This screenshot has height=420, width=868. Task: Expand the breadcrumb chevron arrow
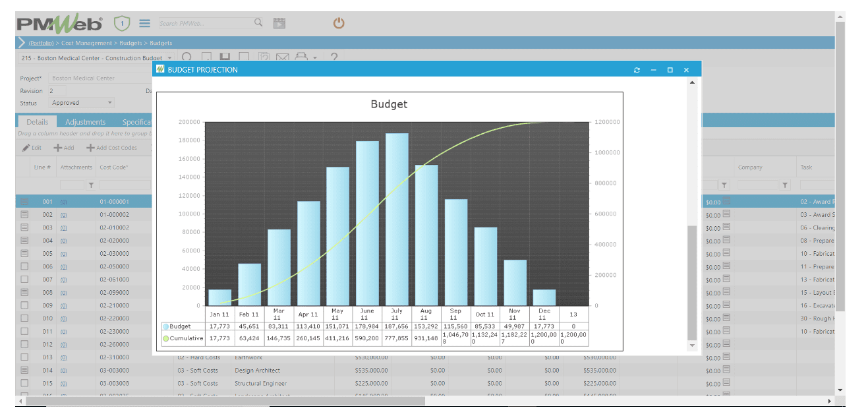point(21,43)
